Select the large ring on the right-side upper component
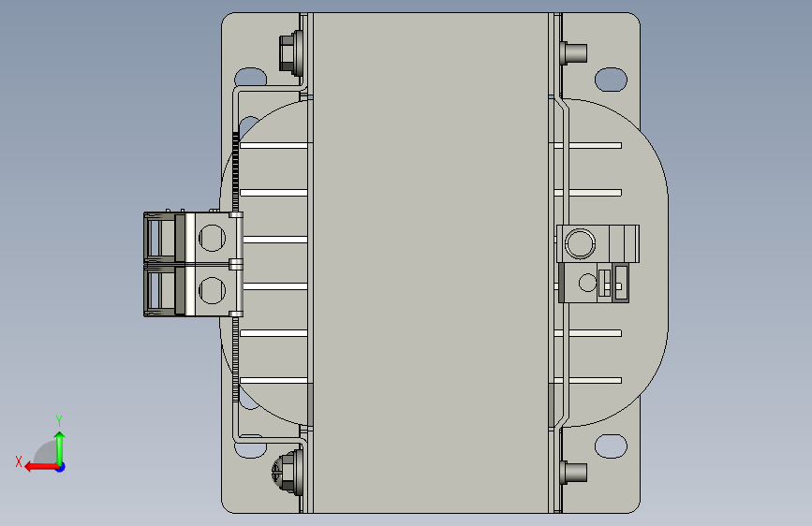Image resolution: width=812 pixels, height=526 pixels. pos(580,243)
